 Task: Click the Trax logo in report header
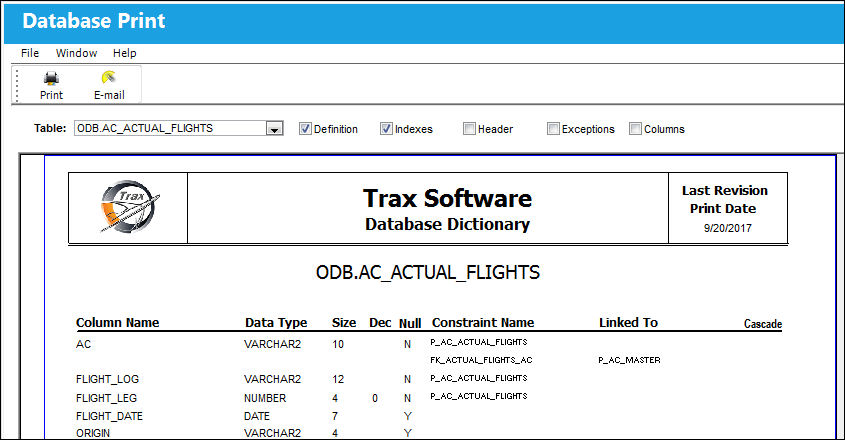[130, 207]
